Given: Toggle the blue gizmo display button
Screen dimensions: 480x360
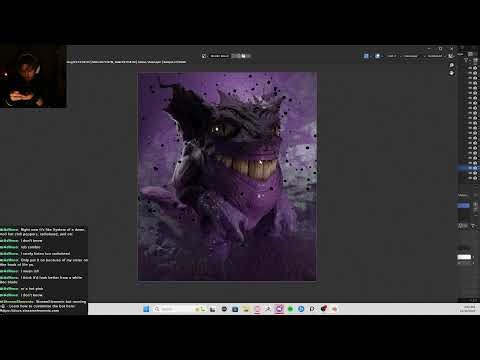Looking at the screenshot, I should tap(366, 56).
